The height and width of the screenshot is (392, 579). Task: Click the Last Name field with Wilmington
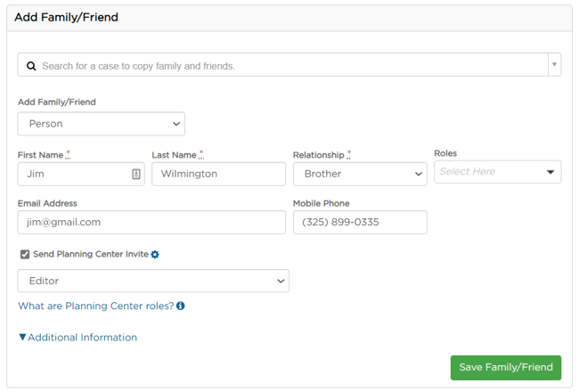point(218,174)
